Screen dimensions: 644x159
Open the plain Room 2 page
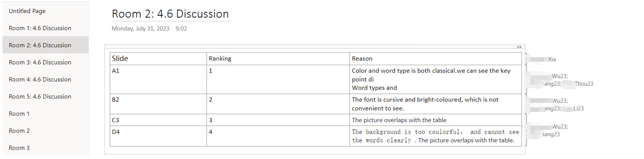[x=45, y=131]
